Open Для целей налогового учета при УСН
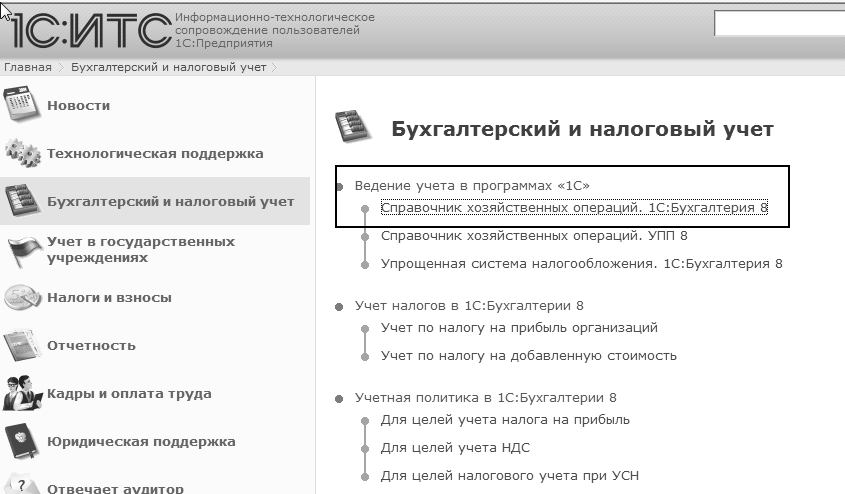845x494 pixels. pos(509,476)
